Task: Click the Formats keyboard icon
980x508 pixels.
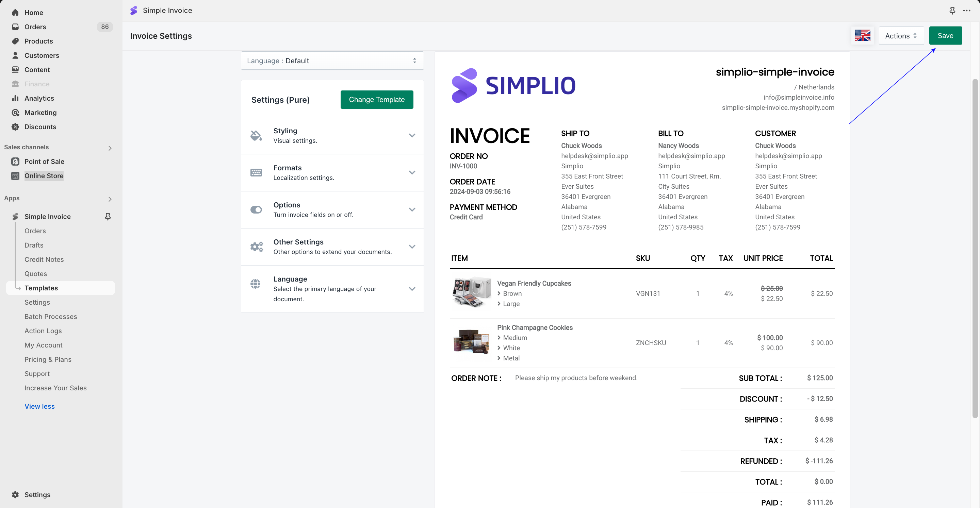Action: click(x=256, y=173)
